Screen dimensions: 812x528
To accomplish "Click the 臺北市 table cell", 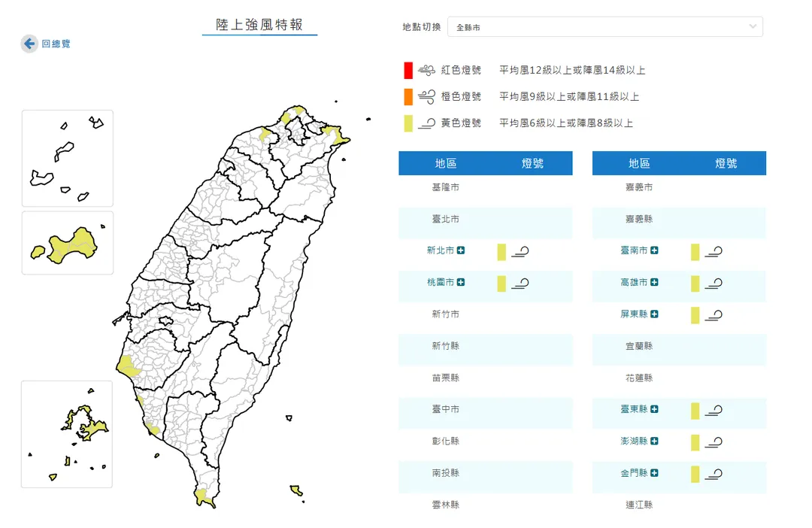I will 445,219.
